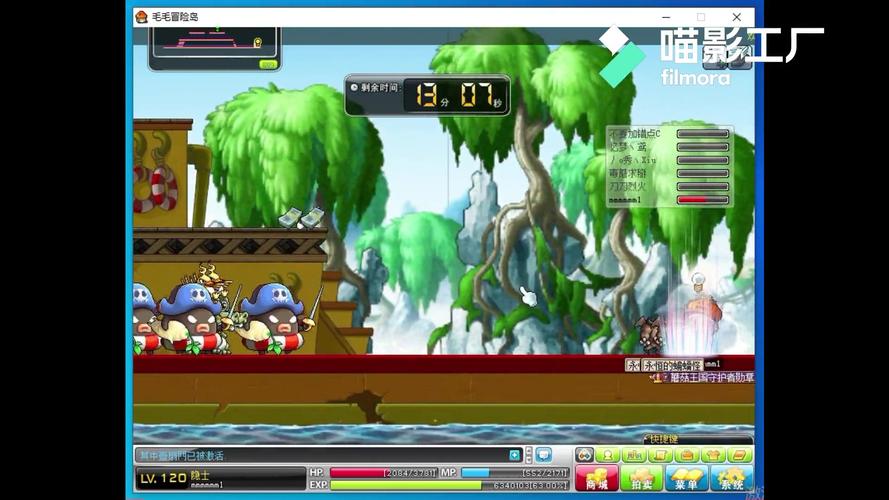Image resolution: width=889 pixels, height=500 pixels.
Task: Click the gamepad quick-menu icon
Action: coord(585,455)
